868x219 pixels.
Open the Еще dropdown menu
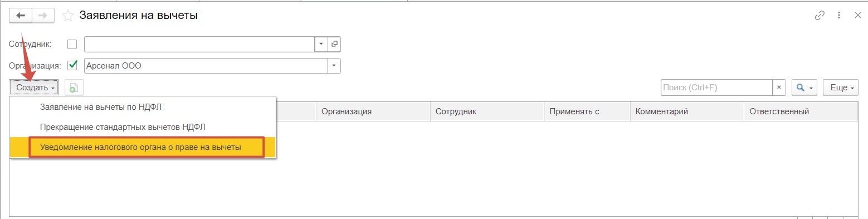pos(840,87)
